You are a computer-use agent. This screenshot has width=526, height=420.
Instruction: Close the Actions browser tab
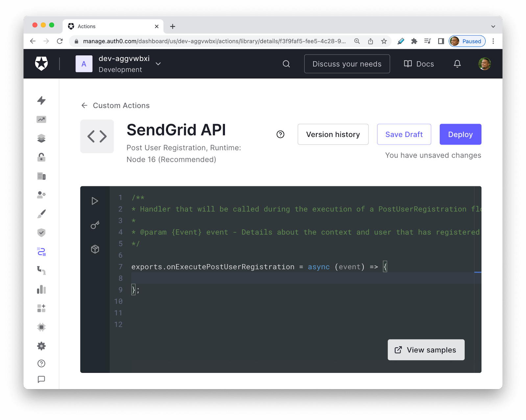point(156,26)
